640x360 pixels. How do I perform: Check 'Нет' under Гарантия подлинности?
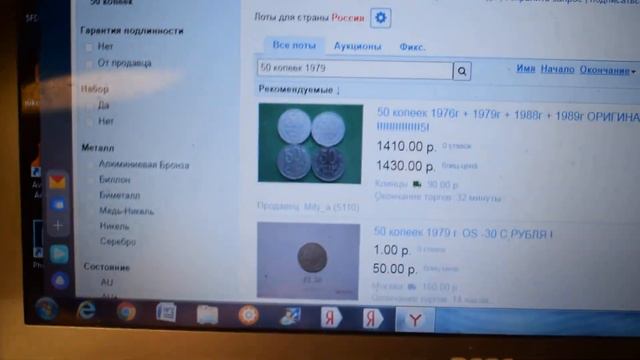(89, 47)
